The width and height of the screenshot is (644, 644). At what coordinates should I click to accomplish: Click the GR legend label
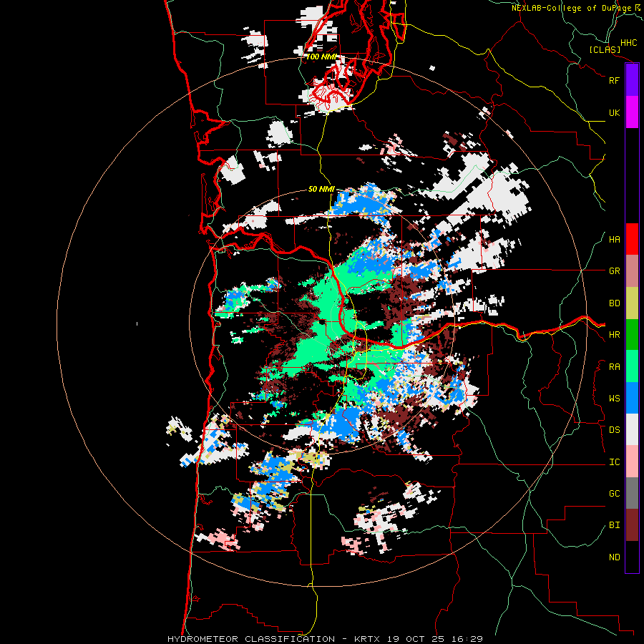coord(615,271)
